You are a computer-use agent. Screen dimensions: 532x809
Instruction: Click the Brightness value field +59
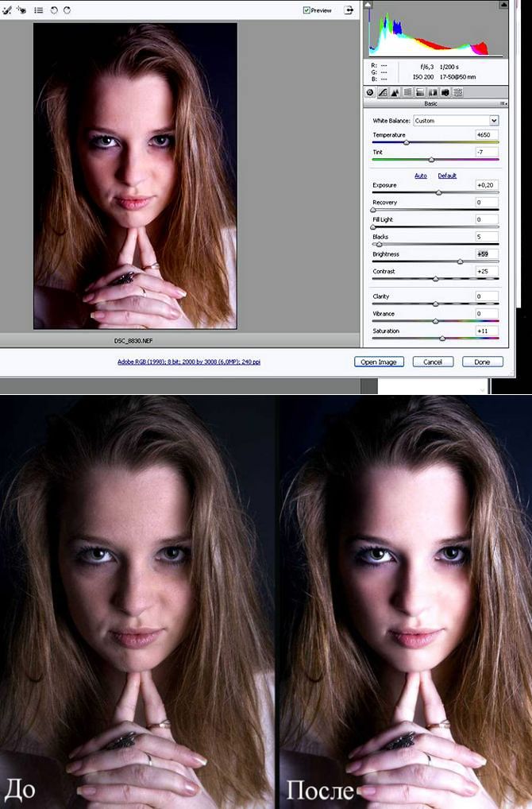point(487,254)
